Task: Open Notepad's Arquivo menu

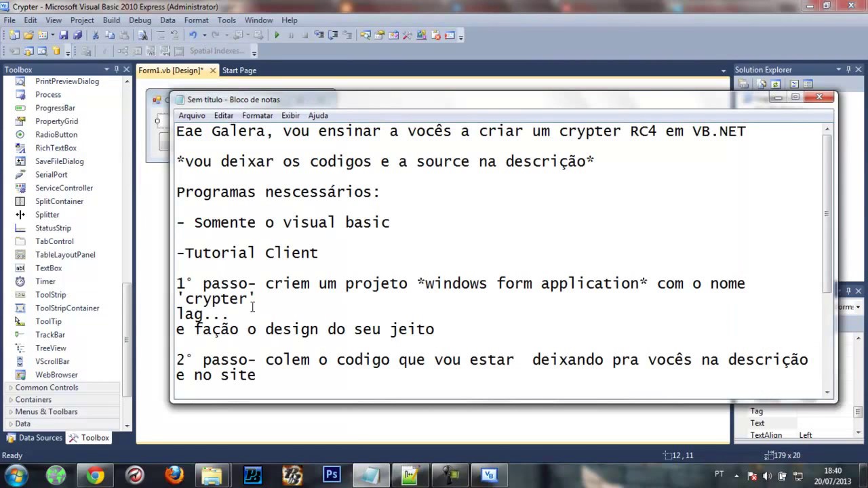Action: [x=192, y=116]
